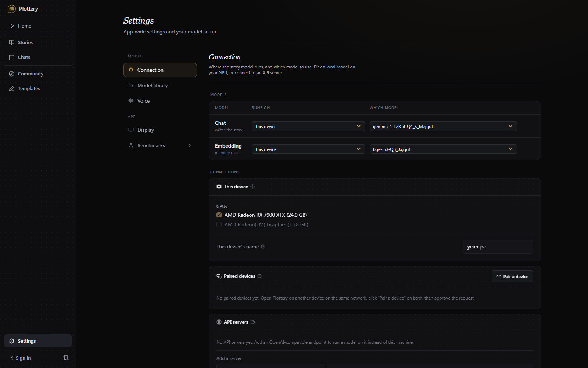Click the Community compass icon

[12, 74]
